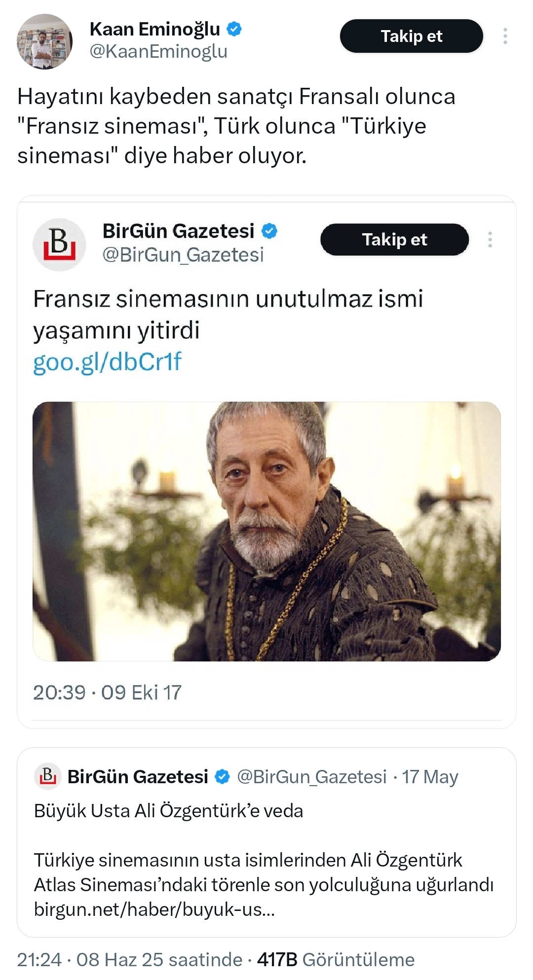533x980 pixels.
Task: Open Kaan Eminoğlu's profile avatar
Action: point(45,41)
